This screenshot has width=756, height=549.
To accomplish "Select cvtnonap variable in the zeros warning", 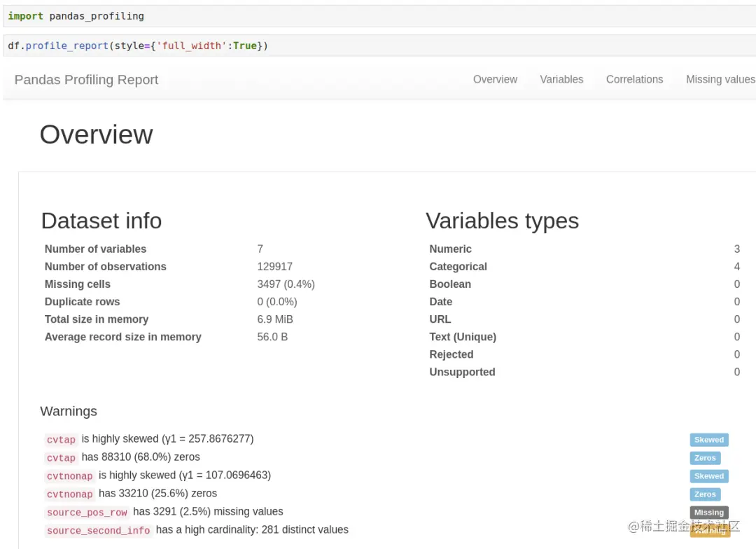I will point(70,494).
